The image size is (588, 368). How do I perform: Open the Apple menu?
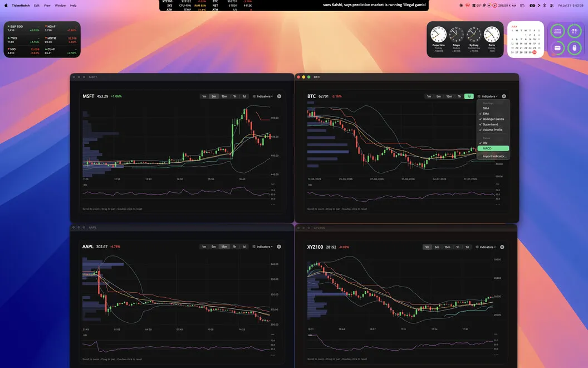coord(6,5)
